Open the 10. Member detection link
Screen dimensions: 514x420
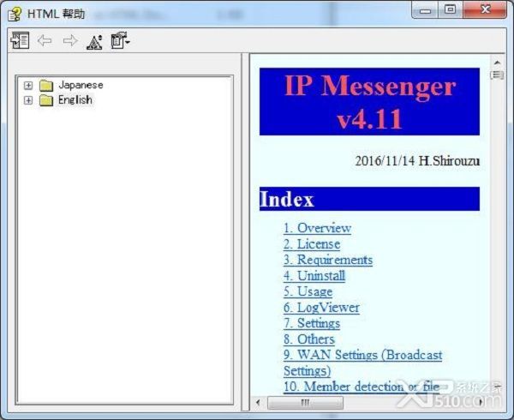click(362, 387)
